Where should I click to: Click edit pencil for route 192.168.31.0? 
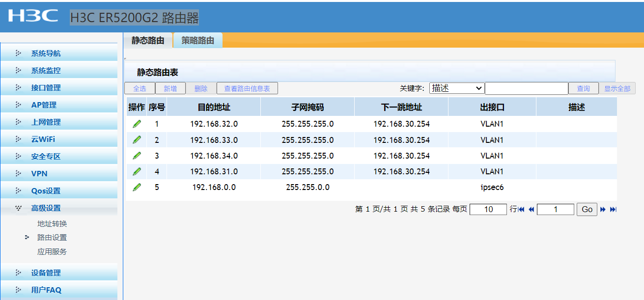(137, 171)
